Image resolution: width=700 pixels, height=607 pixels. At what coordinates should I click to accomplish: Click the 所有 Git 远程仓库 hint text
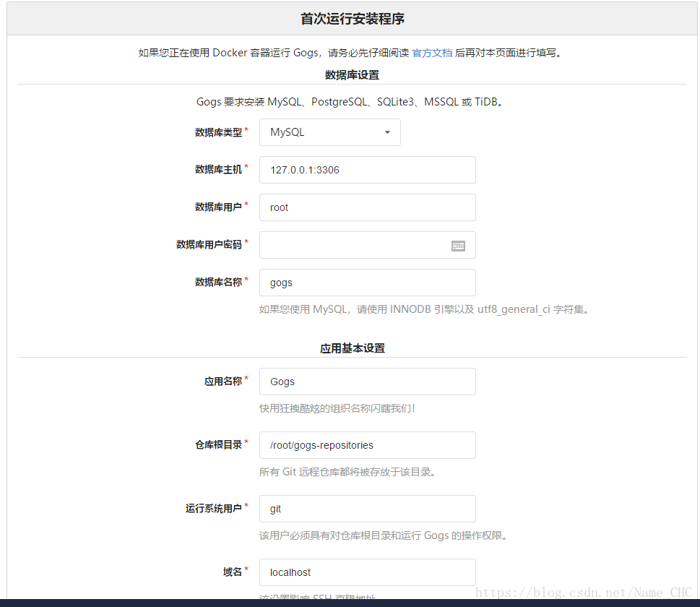pos(347,472)
